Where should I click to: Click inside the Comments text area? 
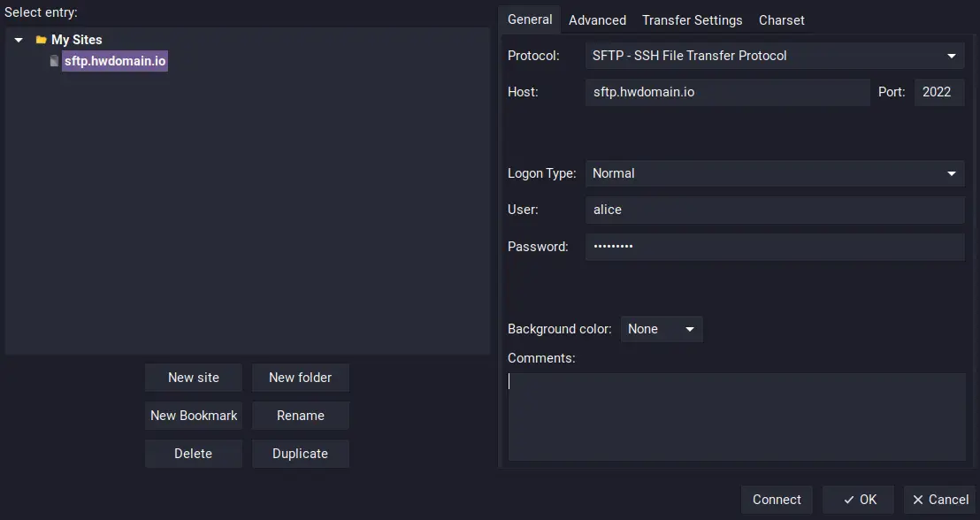click(x=737, y=417)
